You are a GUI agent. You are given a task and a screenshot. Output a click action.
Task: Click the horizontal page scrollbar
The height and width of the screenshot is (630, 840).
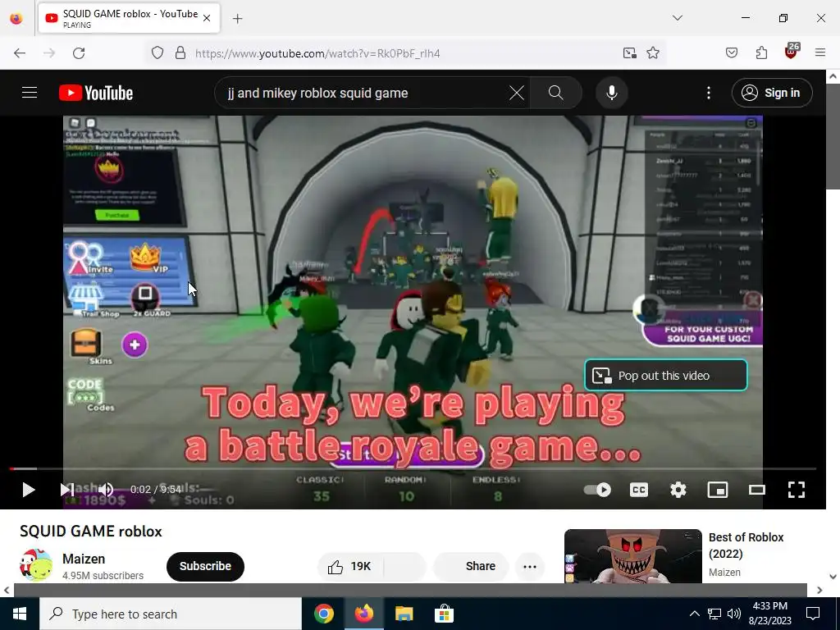(x=410, y=590)
